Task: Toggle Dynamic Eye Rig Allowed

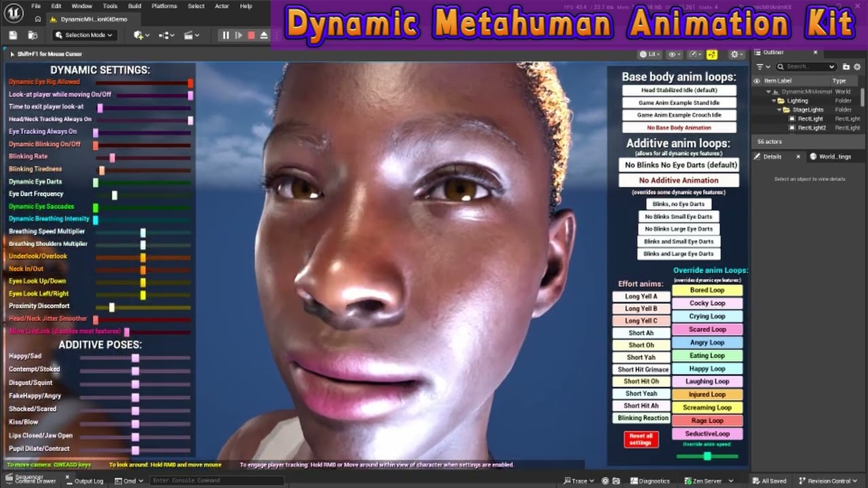Action: tap(191, 83)
